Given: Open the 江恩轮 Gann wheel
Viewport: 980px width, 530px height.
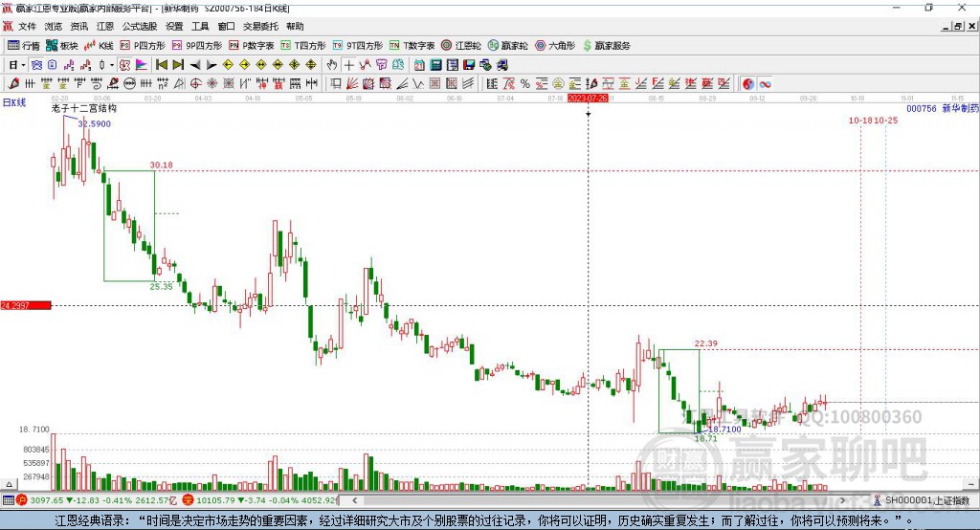Looking at the screenshot, I should click(461, 46).
